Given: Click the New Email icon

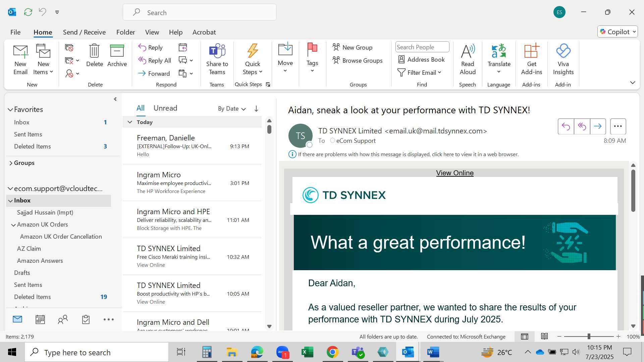Looking at the screenshot, I should (x=20, y=60).
